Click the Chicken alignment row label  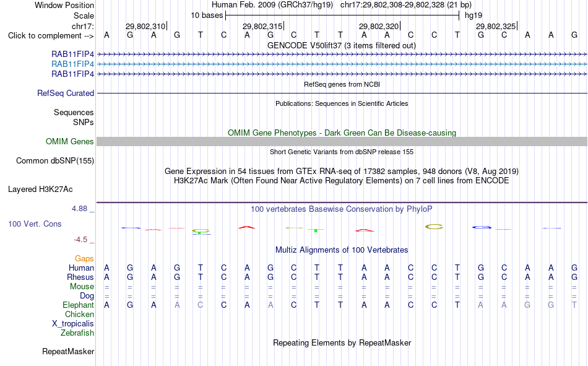(x=79, y=314)
